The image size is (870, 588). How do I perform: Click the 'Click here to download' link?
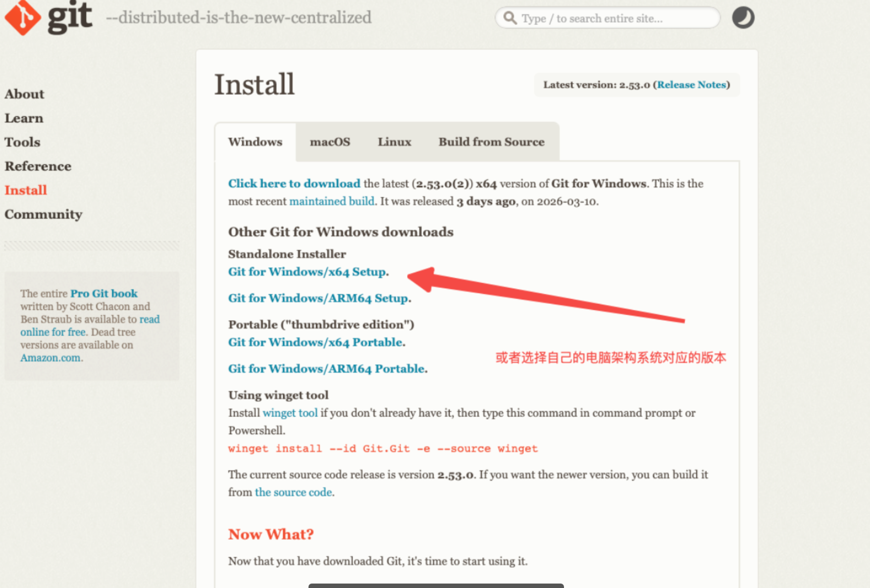tap(294, 184)
